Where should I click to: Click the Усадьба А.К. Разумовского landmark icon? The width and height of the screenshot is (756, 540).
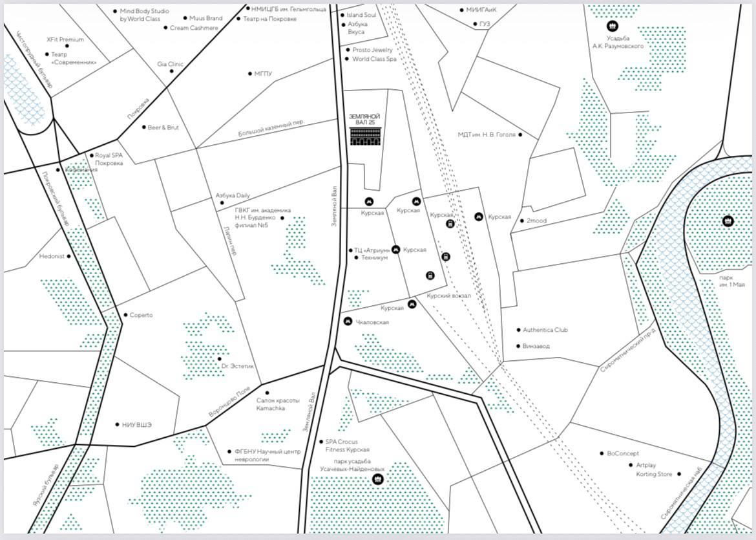click(612, 26)
